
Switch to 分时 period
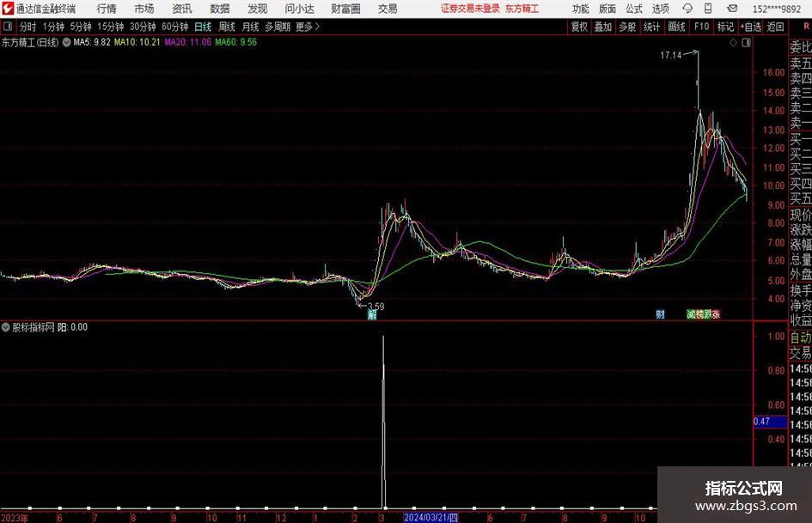click(27, 27)
